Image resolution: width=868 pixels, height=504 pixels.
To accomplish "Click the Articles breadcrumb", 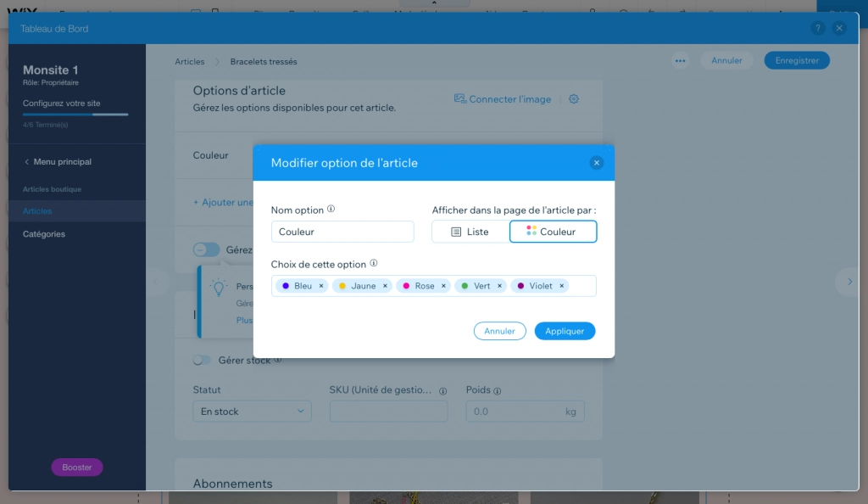I will tap(189, 61).
